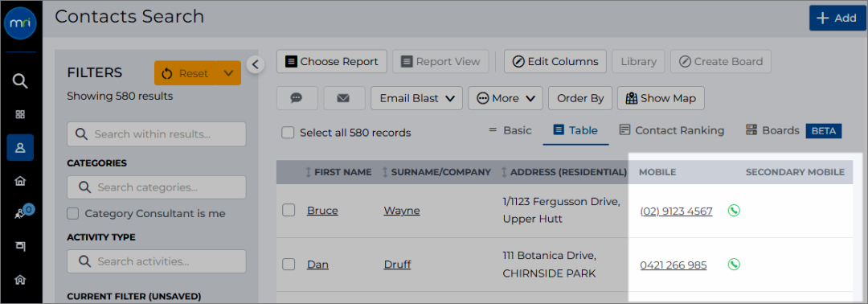
Task: Click the orange Reset filters button
Action: click(x=186, y=73)
